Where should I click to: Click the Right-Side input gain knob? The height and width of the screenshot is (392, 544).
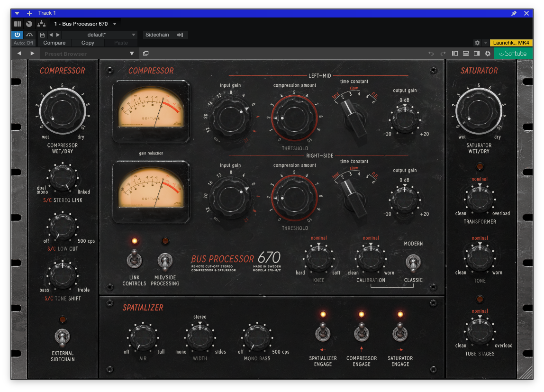(230, 198)
